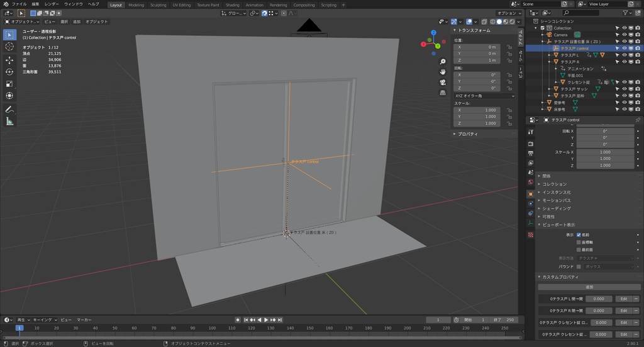Activate the 3D Cursor tool
644x347 pixels.
click(x=9, y=47)
